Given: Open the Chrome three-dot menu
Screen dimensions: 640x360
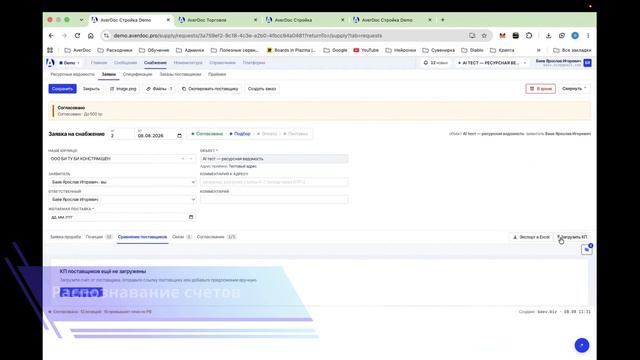Looking at the screenshot, I should 588,36.
